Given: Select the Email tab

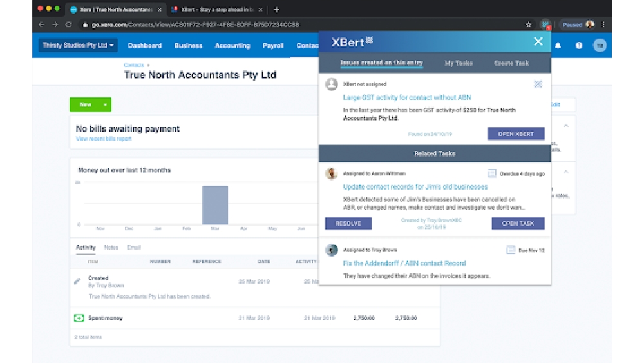Looking at the screenshot, I should pos(134,247).
